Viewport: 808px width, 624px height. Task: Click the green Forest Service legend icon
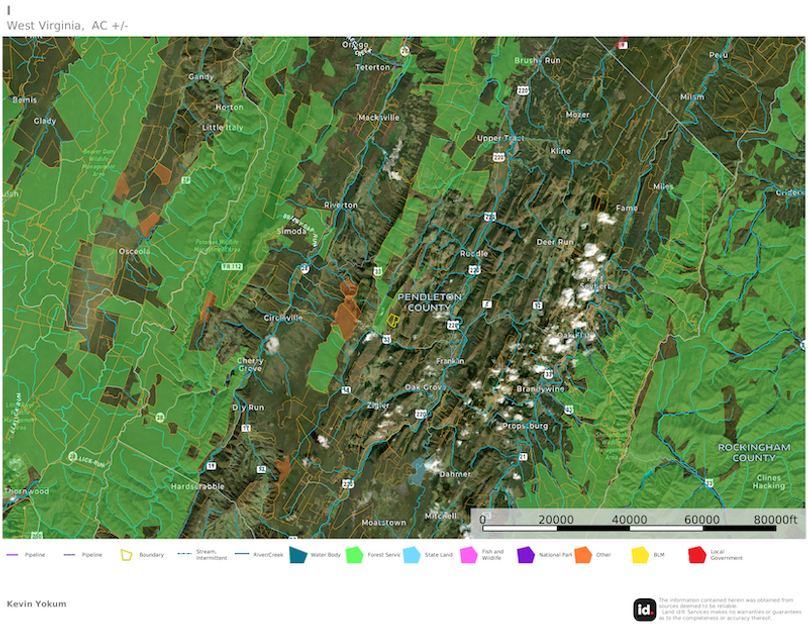pos(353,555)
